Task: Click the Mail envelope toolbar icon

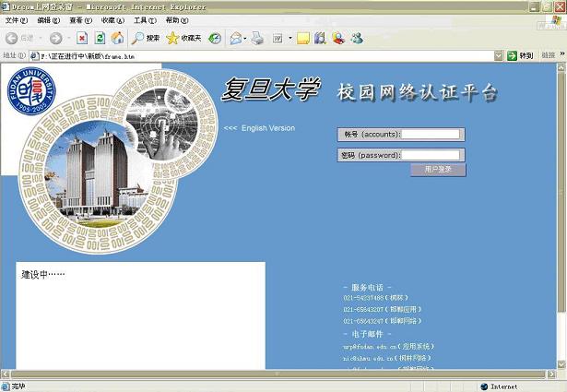Action: click(x=235, y=38)
